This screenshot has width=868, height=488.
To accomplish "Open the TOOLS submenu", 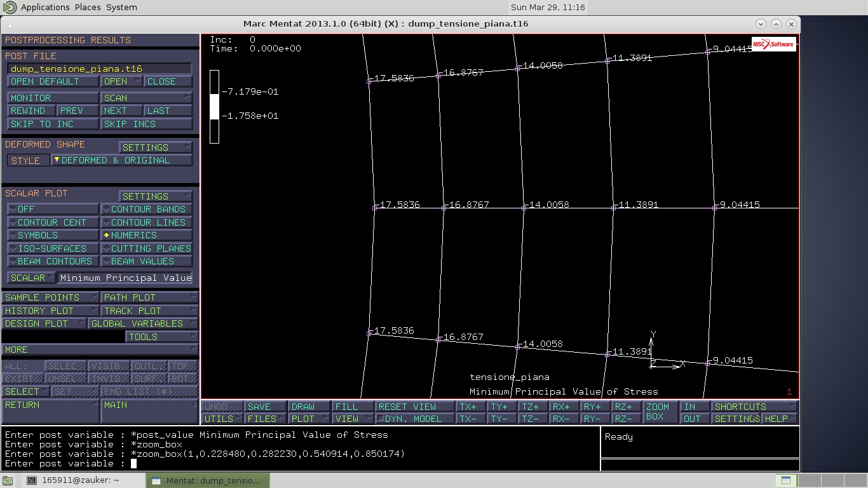I will click(161, 337).
